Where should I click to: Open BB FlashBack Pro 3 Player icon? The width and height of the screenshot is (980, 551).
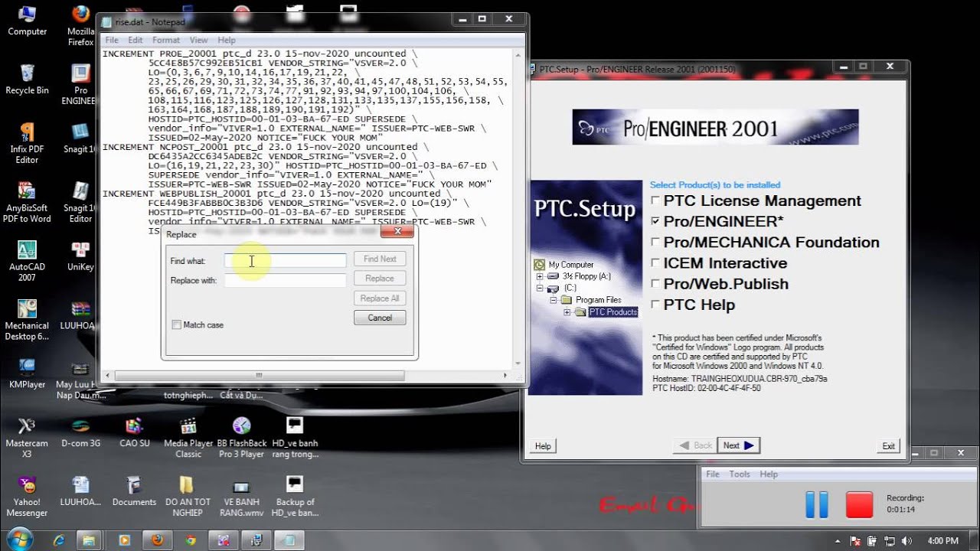241,438
